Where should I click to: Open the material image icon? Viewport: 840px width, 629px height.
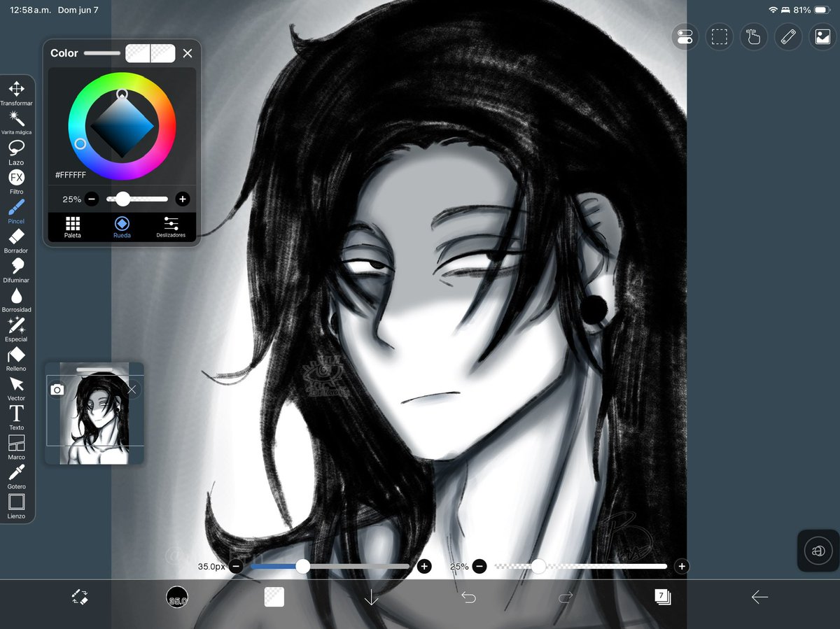coord(822,36)
